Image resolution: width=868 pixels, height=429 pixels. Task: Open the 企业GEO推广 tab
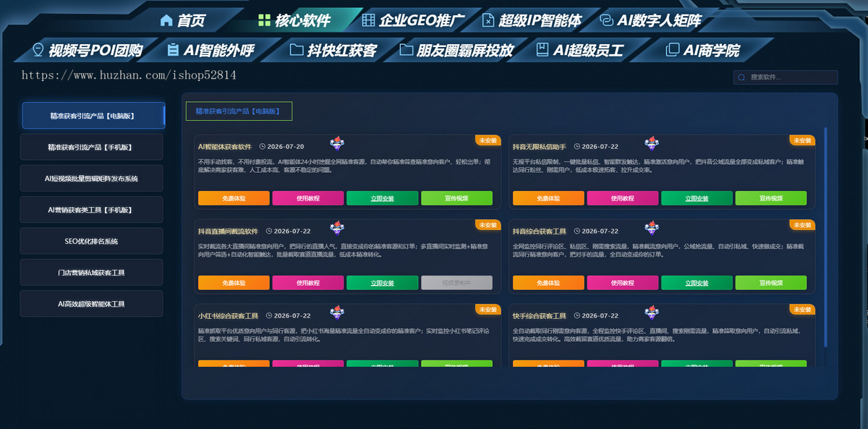413,20
